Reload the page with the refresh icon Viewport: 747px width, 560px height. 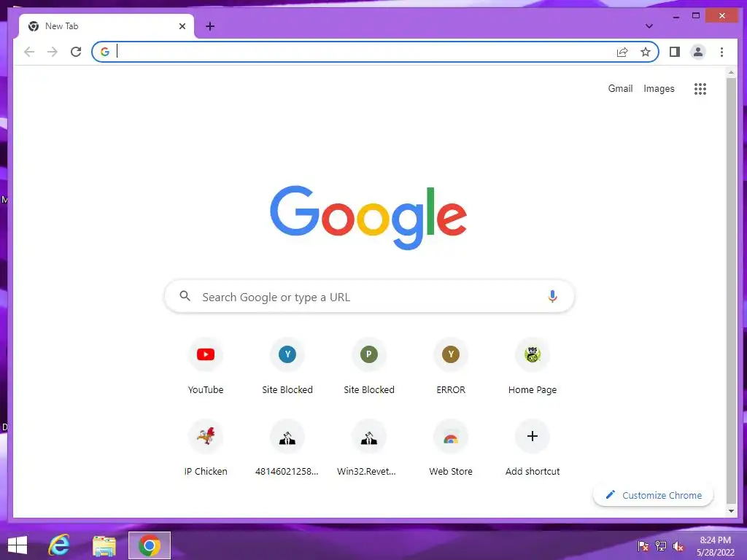click(x=76, y=52)
